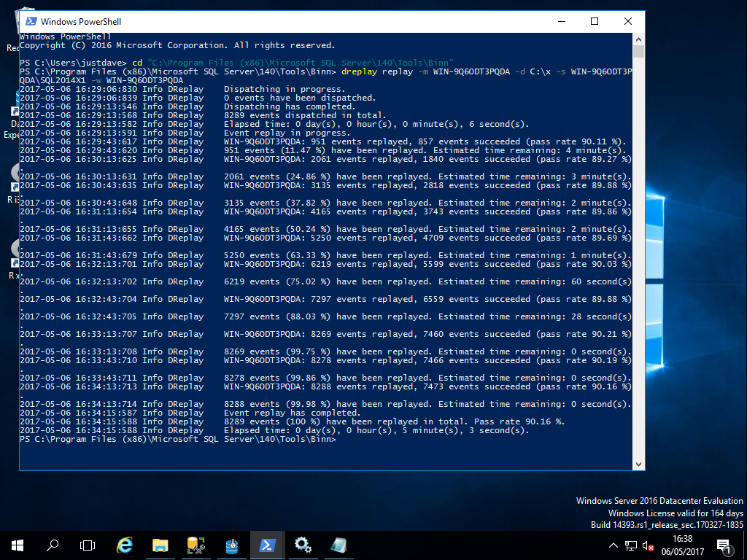The height and width of the screenshot is (560, 747).
Task: Click the muted volume tray icon
Action: click(648, 545)
